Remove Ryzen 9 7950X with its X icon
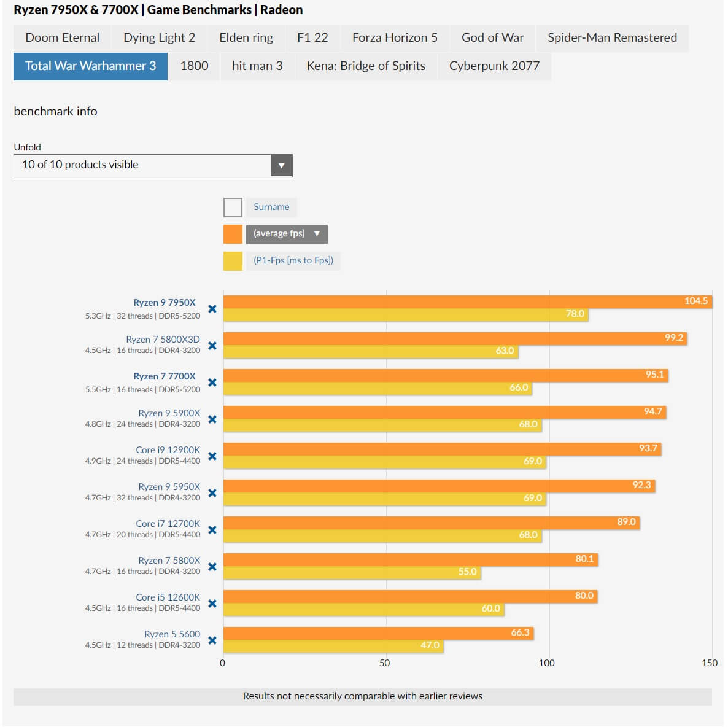The height and width of the screenshot is (727, 728). 212,309
